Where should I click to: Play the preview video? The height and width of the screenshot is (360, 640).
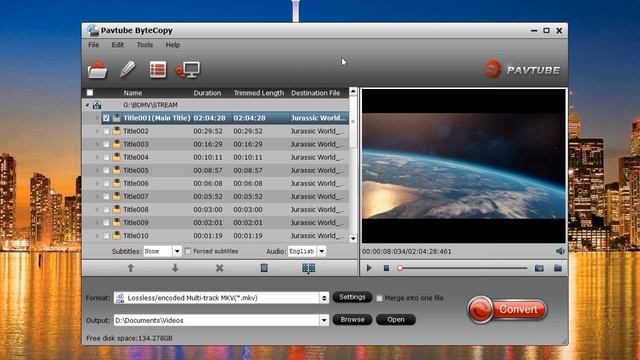(x=369, y=268)
